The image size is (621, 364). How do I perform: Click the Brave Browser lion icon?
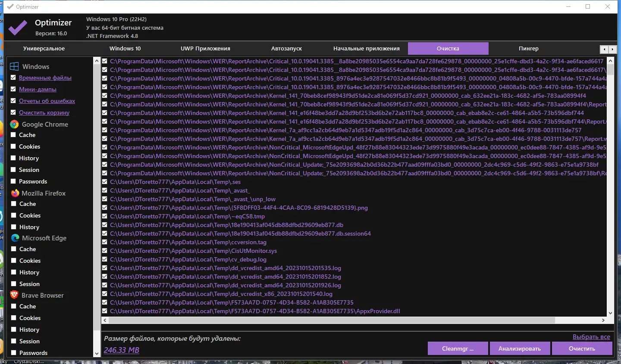14,295
